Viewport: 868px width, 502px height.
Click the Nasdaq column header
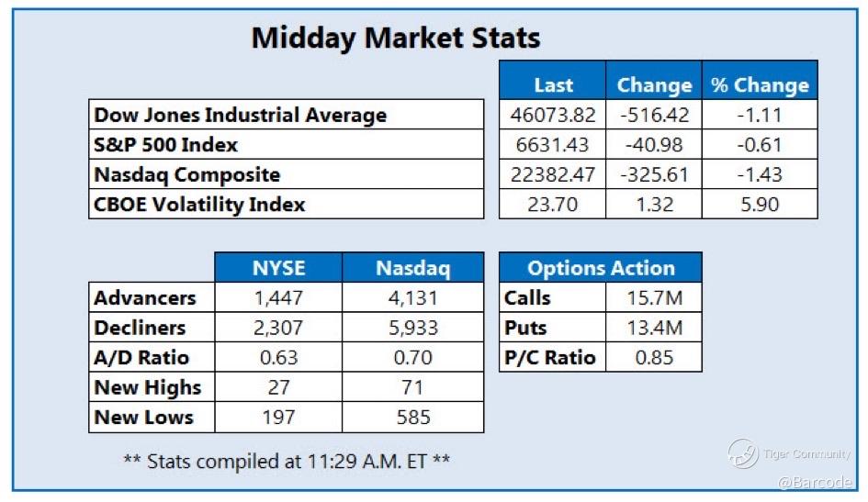411,269
